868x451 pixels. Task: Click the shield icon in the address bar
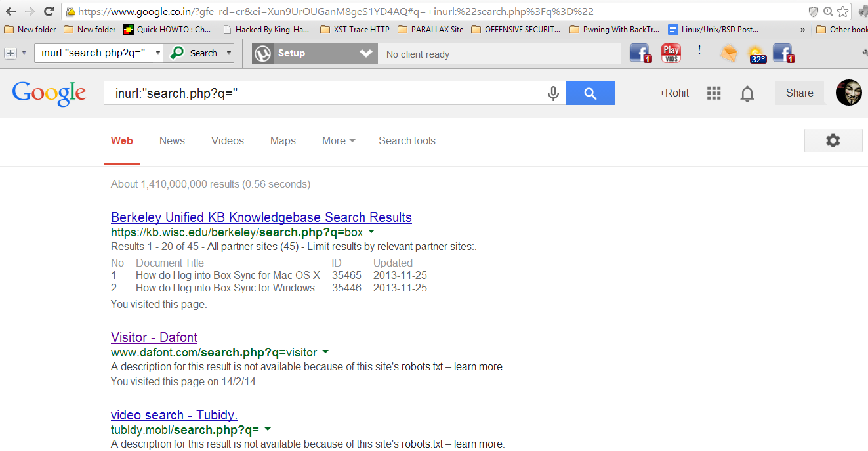click(x=813, y=12)
